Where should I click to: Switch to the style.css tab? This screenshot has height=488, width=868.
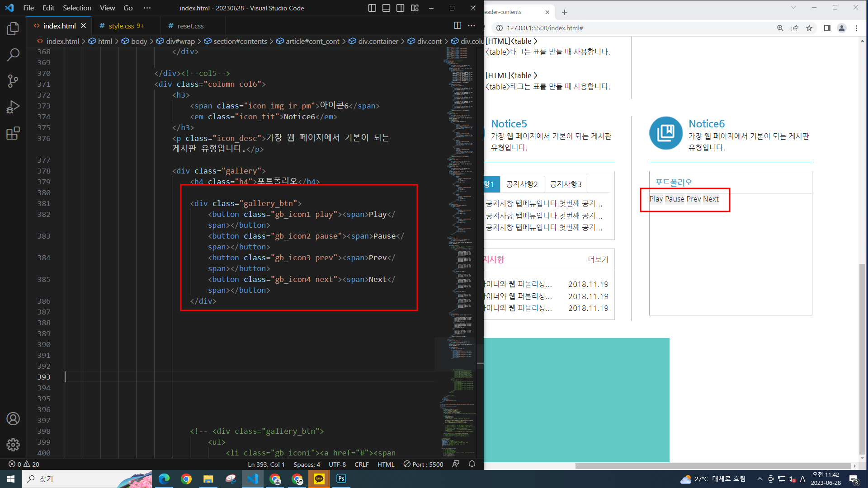[x=121, y=26]
